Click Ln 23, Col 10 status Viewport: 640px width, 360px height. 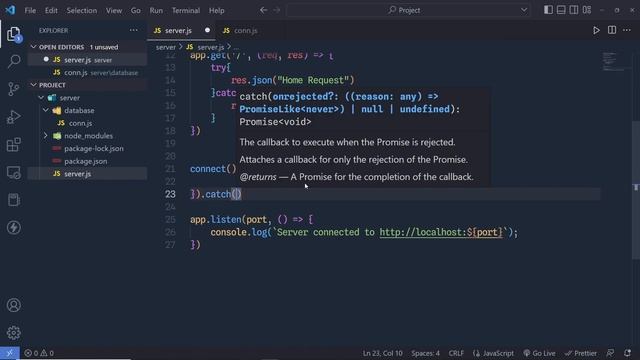pyautogui.click(x=382, y=353)
